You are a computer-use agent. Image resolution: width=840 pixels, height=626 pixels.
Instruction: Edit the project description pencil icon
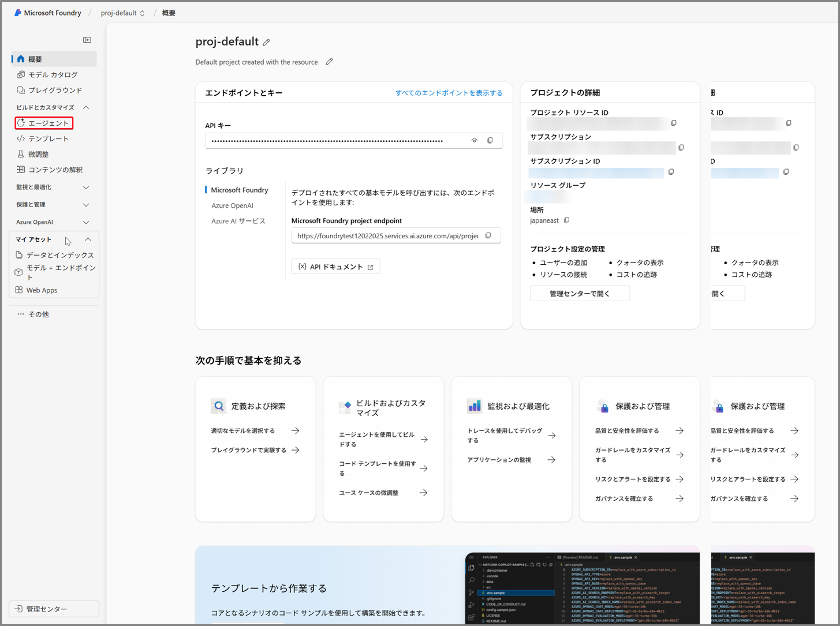point(329,62)
